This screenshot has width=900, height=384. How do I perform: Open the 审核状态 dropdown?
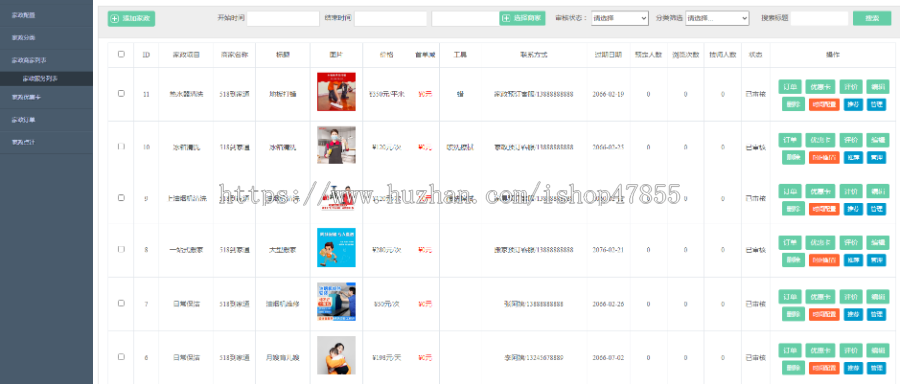pos(620,18)
